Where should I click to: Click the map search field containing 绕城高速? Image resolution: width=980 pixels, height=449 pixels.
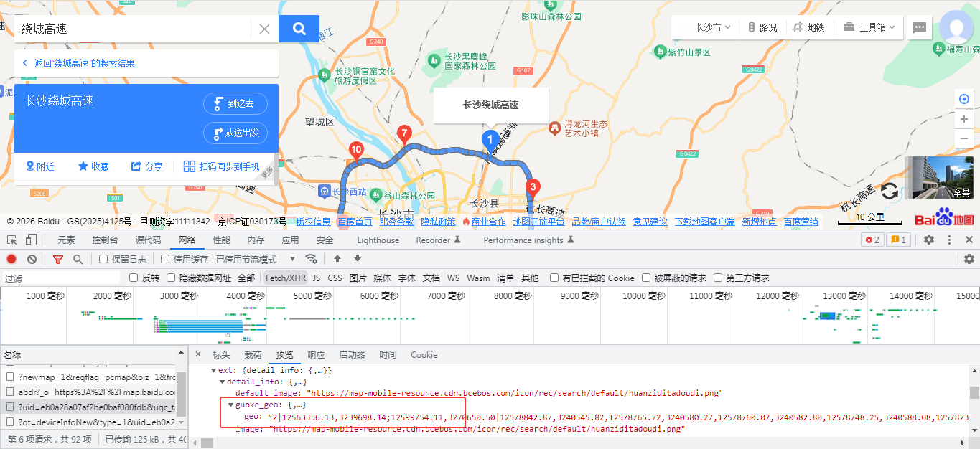click(133, 29)
